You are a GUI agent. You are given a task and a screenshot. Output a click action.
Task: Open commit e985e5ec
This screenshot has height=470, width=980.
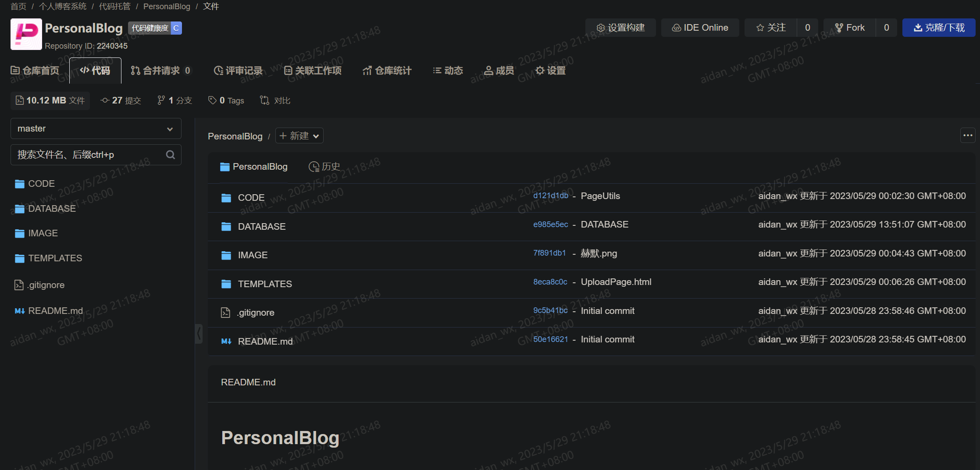[551, 224]
